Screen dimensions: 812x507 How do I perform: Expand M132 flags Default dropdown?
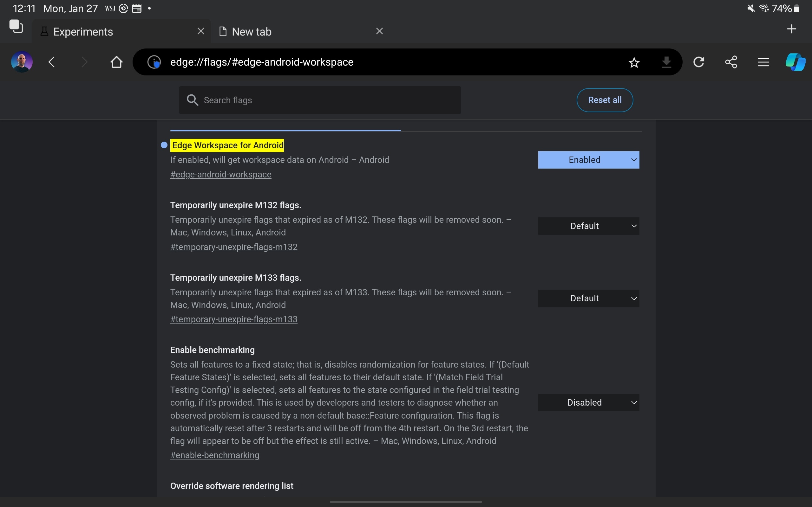(588, 226)
